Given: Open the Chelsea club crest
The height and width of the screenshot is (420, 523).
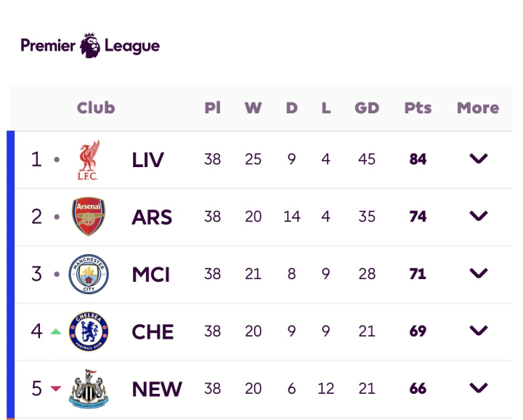Looking at the screenshot, I should [x=89, y=331].
